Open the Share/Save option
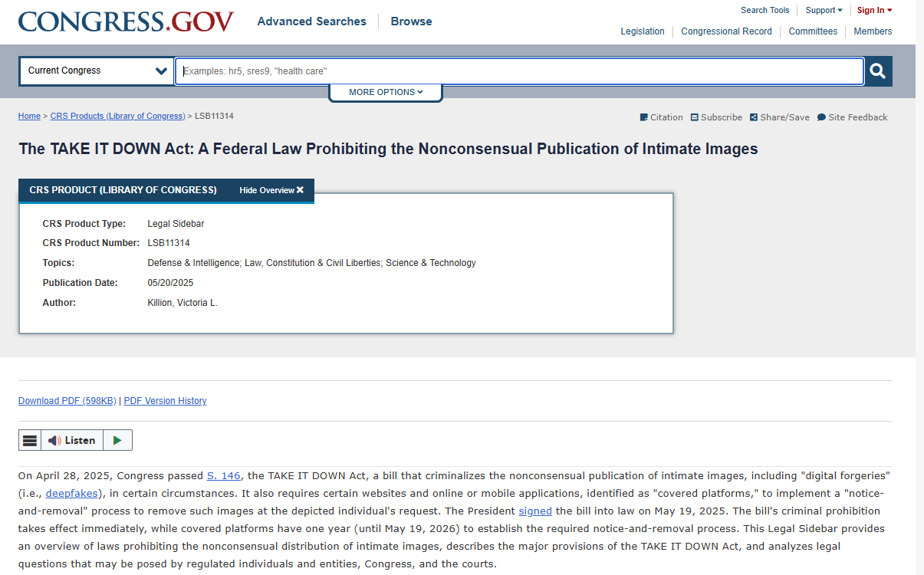 click(779, 117)
